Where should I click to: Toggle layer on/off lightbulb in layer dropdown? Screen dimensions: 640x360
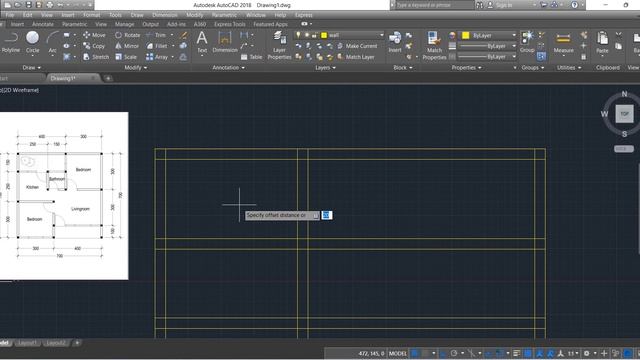pos(298,35)
